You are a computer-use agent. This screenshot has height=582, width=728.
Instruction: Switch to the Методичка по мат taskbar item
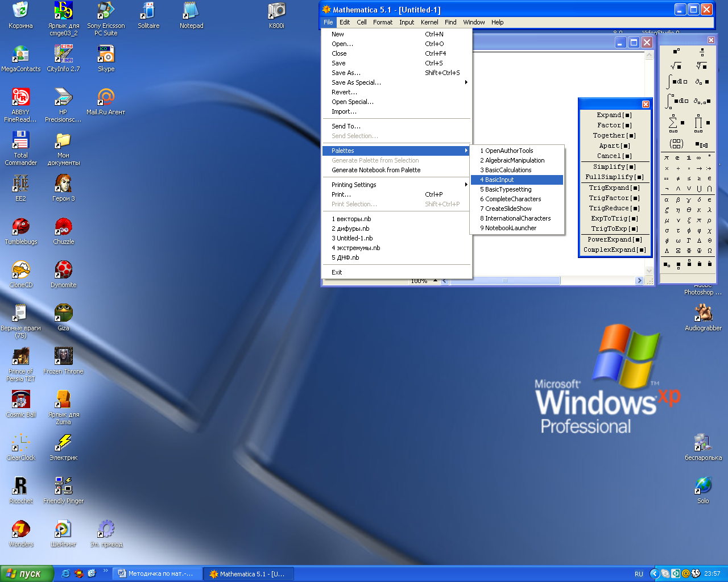tap(157, 573)
